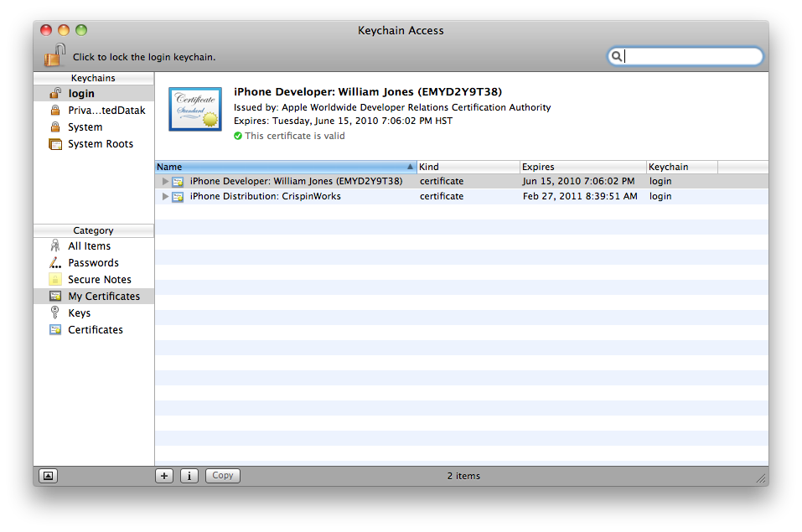Click the bold iPhone Developer certificate title
The height and width of the screenshot is (532, 802).
coord(368,92)
